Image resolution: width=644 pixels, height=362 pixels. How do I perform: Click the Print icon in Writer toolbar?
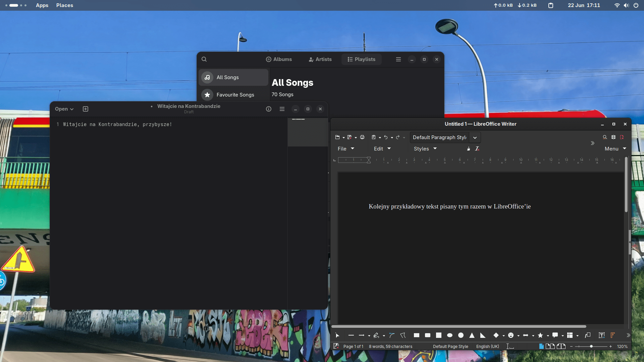[x=362, y=137]
